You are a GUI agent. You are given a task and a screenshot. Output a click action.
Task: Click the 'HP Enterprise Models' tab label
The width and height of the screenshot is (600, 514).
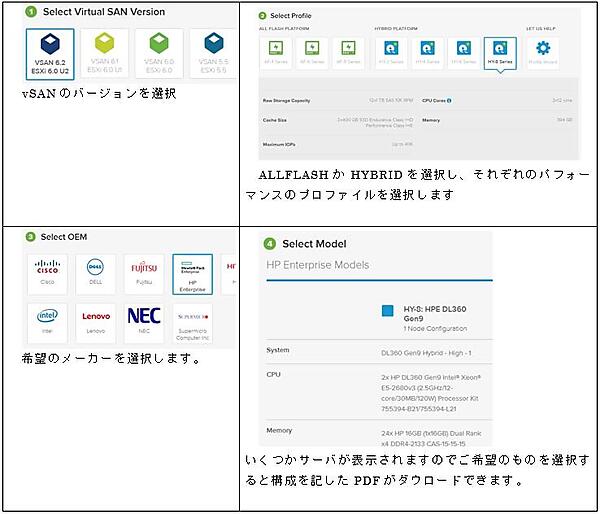click(x=318, y=265)
